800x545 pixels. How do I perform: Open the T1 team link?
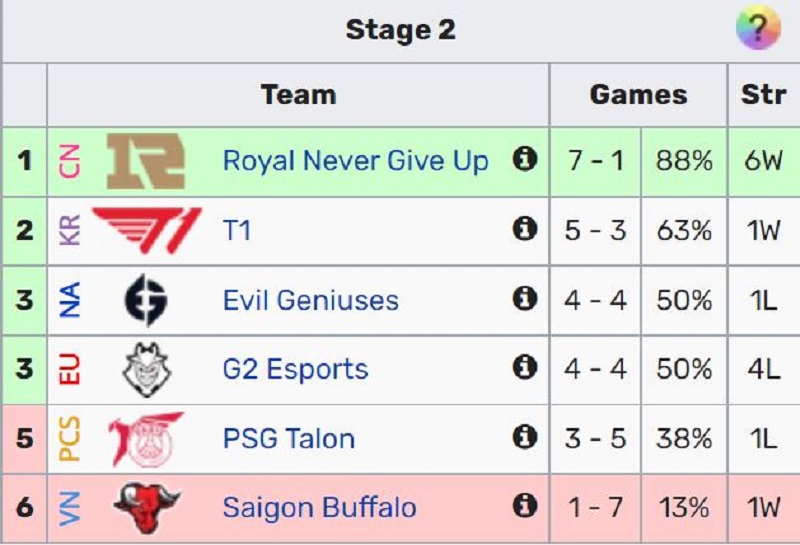[237, 230]
